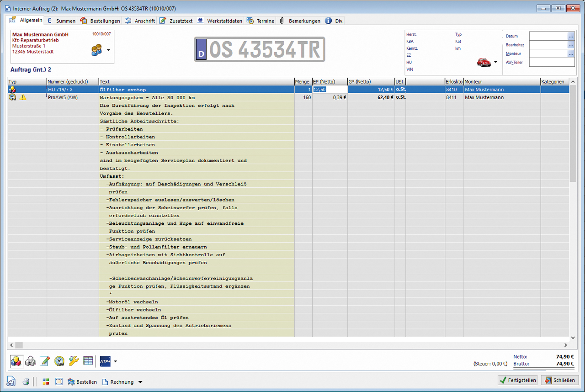Click the Wartungssystem - Alle 30 000 km text
The height and width of the screenshot is (392, 585).
pos(147,97)
